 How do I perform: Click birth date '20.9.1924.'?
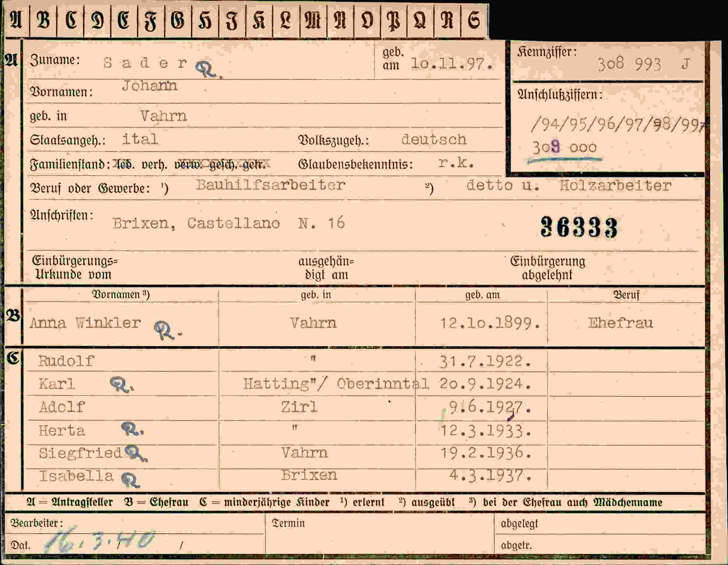click(x=485, y=384)
